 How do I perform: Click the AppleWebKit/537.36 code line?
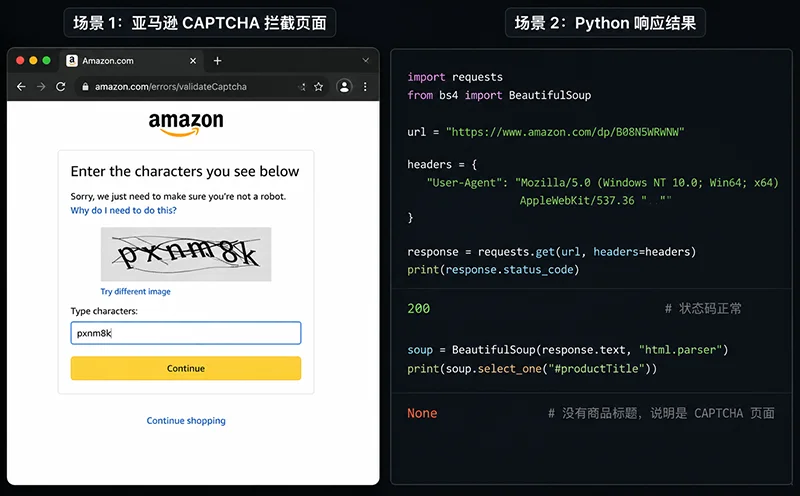coord(595,201)
